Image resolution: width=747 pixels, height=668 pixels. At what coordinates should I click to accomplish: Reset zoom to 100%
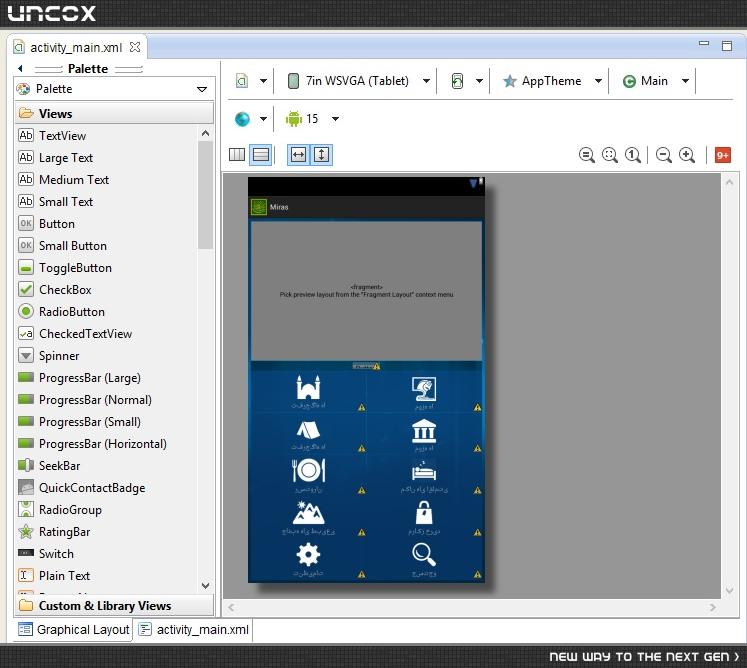pyautogui.click(x=633, y=155)
